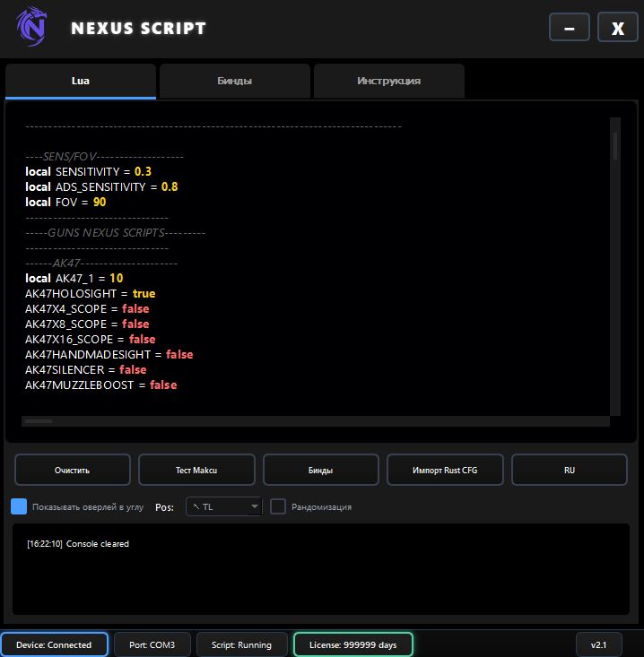The image size is (644, 657).
Task: Uncheck Показывать оверлей в углу checkbox
Action: [x=19, y=506]
